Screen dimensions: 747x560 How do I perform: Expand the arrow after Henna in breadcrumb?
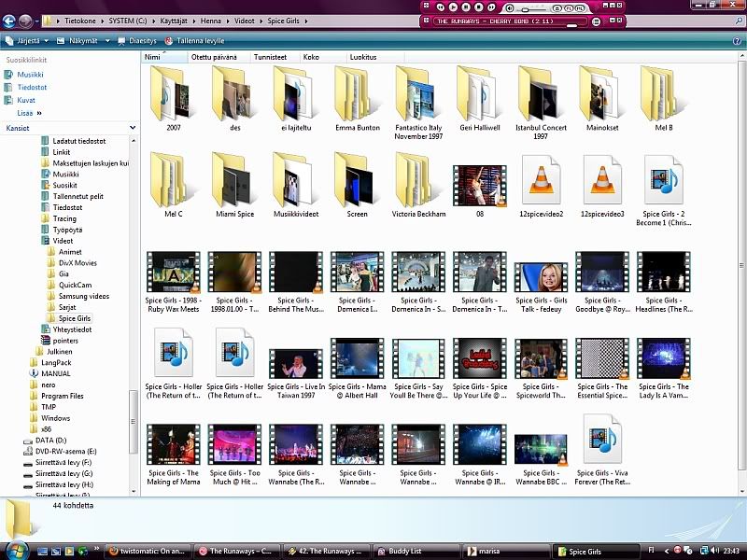tap(227, 21)
